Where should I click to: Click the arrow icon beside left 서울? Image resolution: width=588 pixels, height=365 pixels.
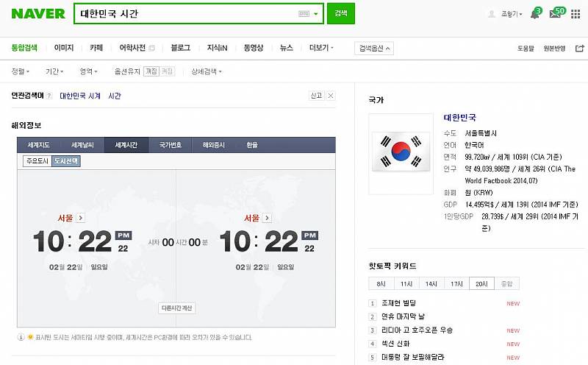[80, 218]
